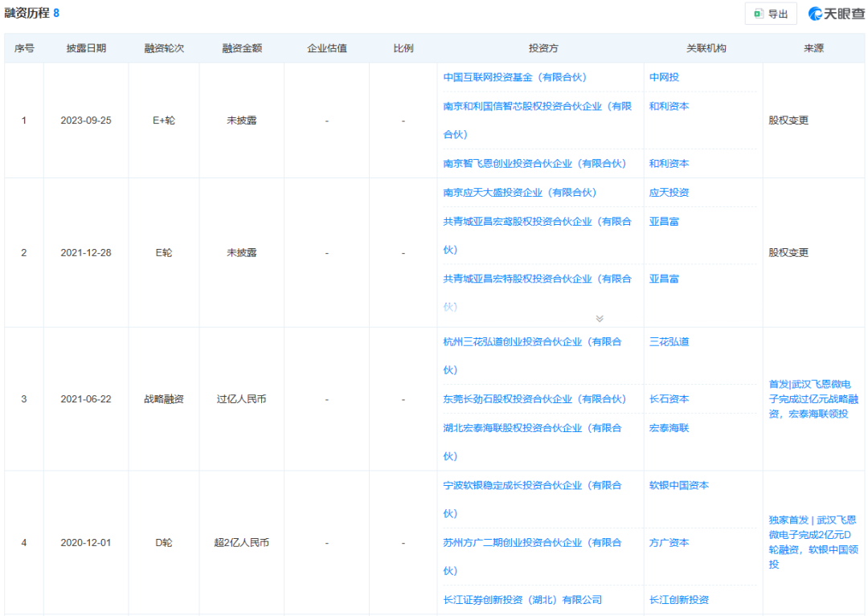Click the D轮 round cell
This screenshot has width=868, height=616.
pos(164,543)
